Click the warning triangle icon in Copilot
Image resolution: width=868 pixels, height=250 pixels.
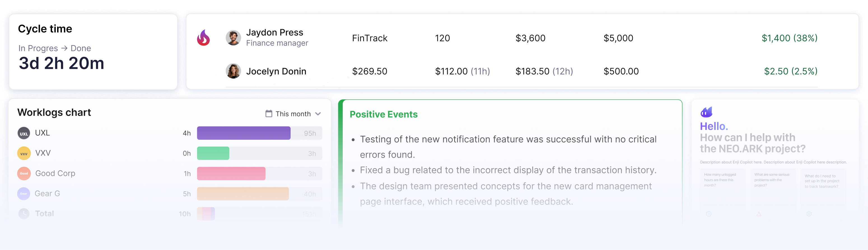pyautogui.click(x=759, y=214)
